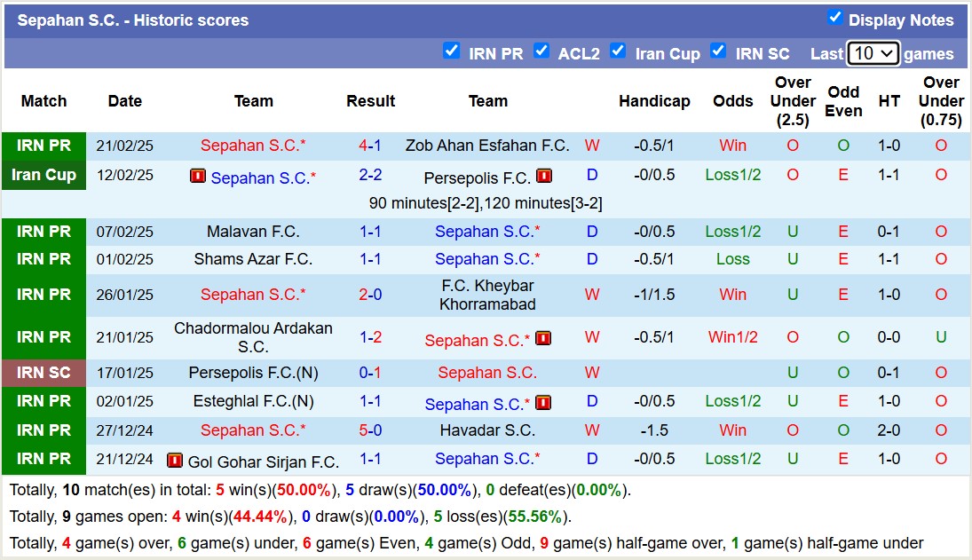Open the Last games count dropdown

point(873,52)
